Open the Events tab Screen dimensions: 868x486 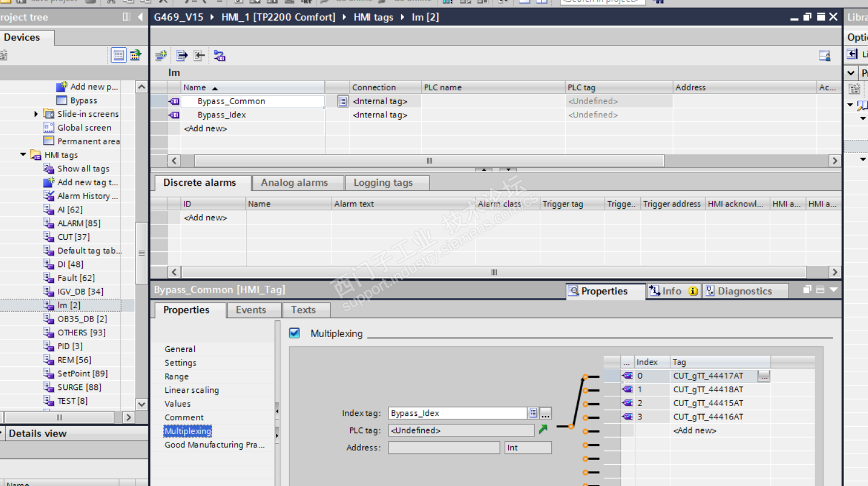point(251,310)
